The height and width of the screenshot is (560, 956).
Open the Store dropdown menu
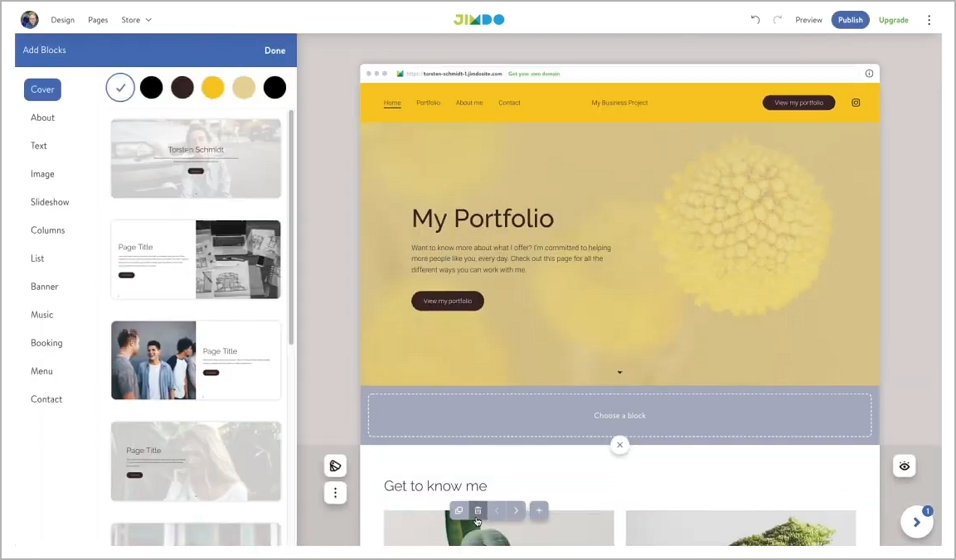tap(135, 19)
